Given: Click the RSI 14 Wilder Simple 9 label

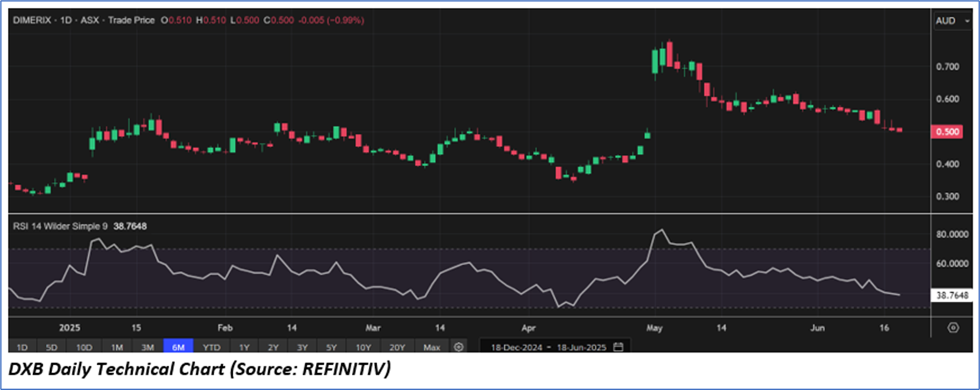Looking at the screenshot, I should click(x=60, y=226).
